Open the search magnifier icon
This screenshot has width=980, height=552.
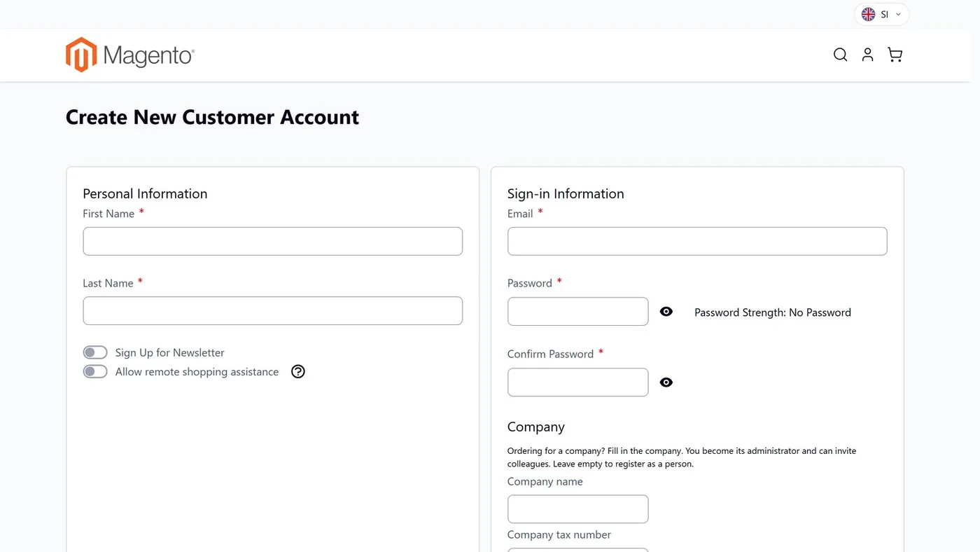pos(840,55)
